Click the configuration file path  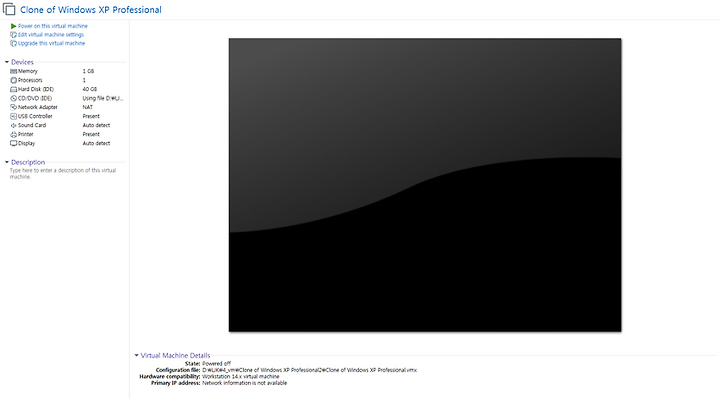pyautogui.click(x=309, y=370)
